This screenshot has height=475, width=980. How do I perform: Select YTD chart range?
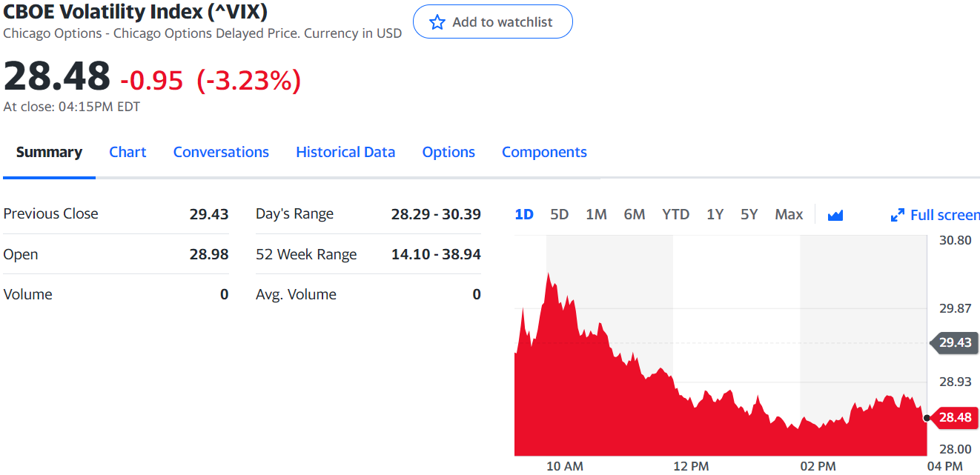675,214
